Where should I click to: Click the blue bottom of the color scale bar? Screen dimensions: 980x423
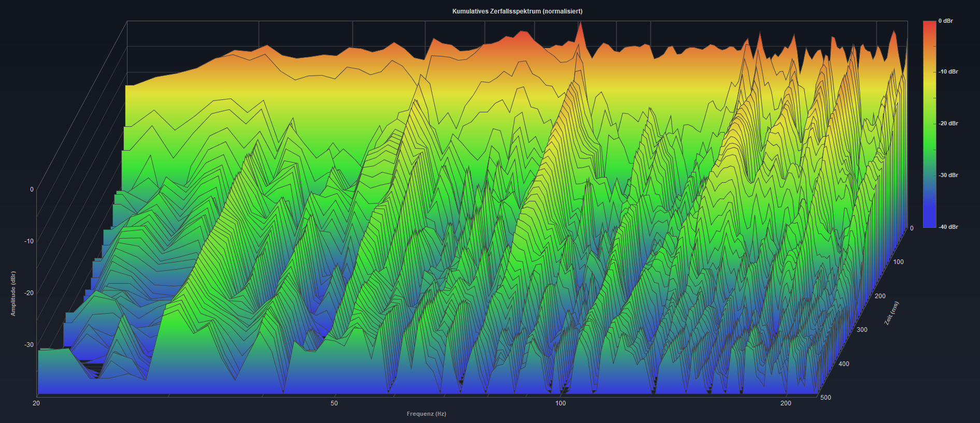click(x=929, y=224)
